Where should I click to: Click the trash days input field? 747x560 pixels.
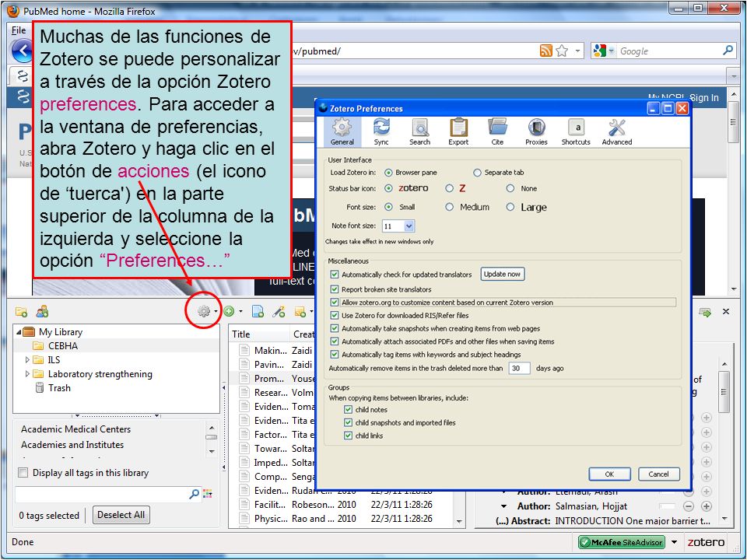[519, 368]
